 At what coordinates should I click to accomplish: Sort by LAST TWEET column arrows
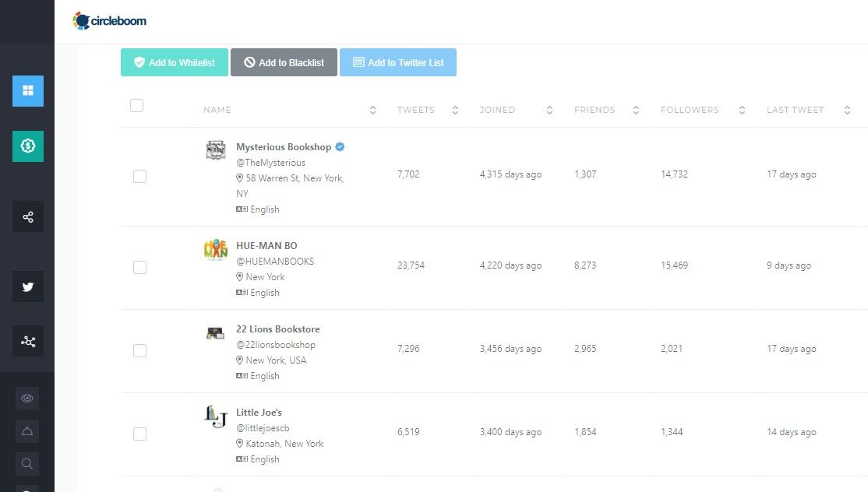point(848,110)
